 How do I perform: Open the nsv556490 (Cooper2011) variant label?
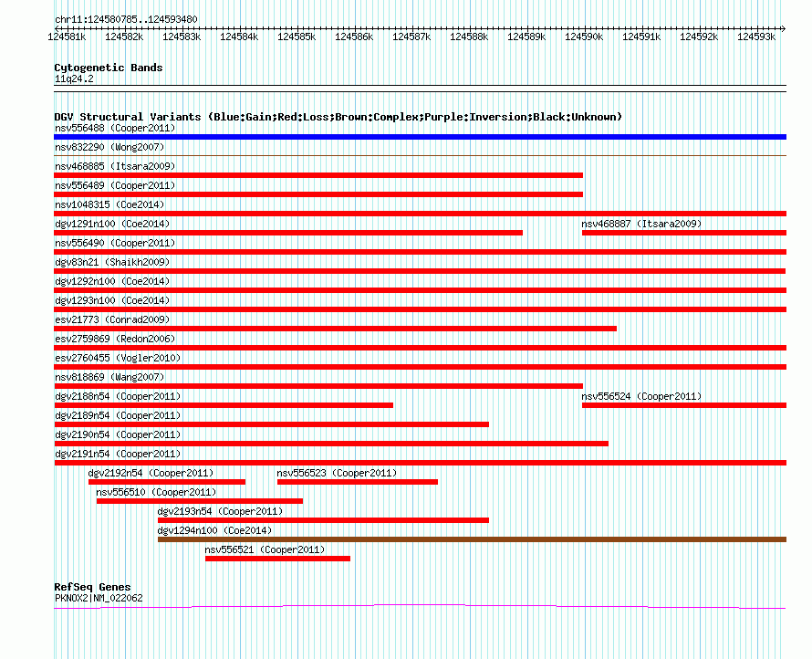(x=115, y=243)
